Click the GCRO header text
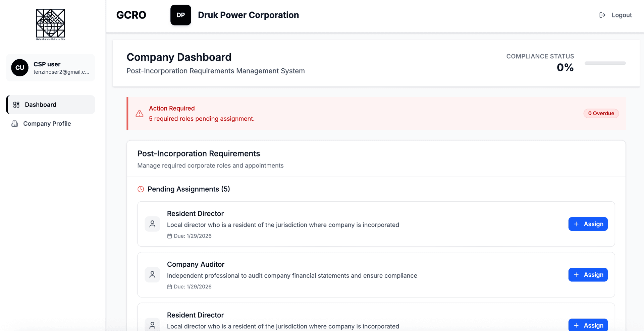 pos(131,15)
